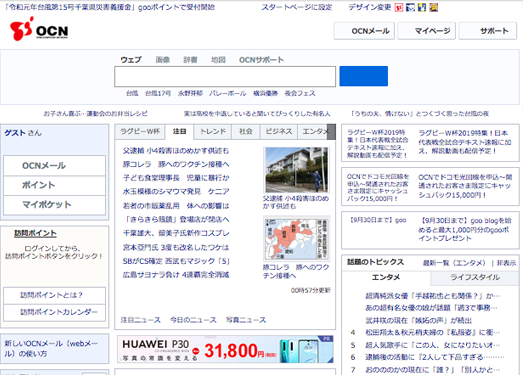Click ポイント in the guest panel
The height and width of the screenshot is (375, 523).
pos(54,185)
